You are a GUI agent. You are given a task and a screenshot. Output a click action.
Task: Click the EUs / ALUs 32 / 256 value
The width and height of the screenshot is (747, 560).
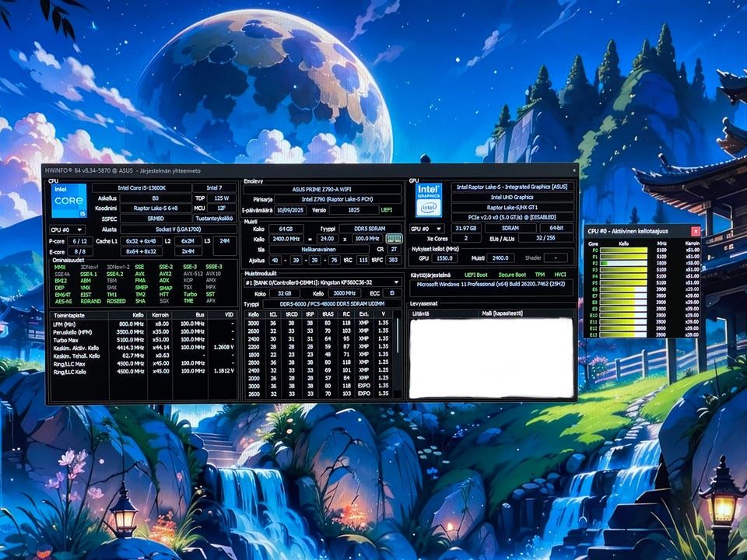click(x=546, y=238)
